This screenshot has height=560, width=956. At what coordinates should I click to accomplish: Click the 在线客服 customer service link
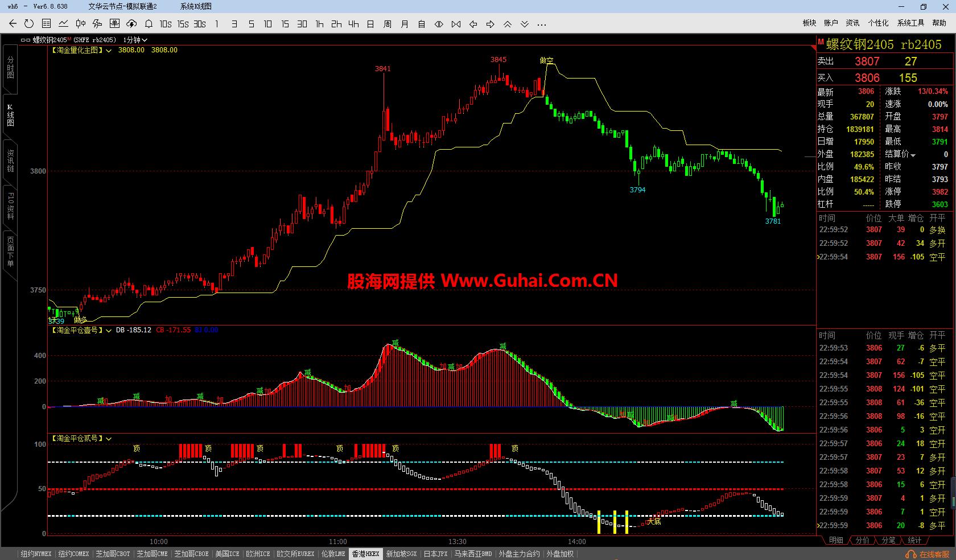click(x=927, y=554)
